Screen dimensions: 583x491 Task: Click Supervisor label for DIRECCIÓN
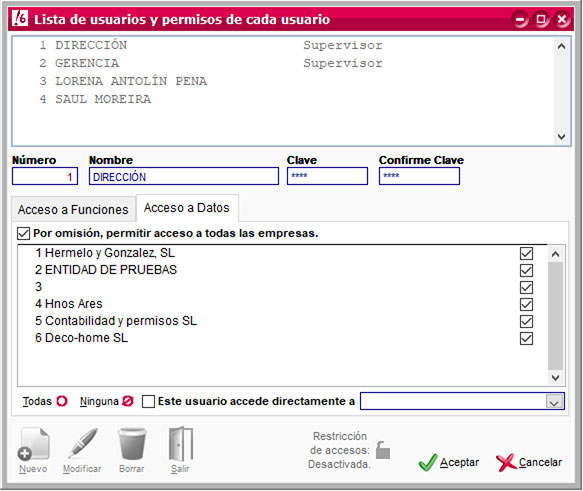pos(343,45)
